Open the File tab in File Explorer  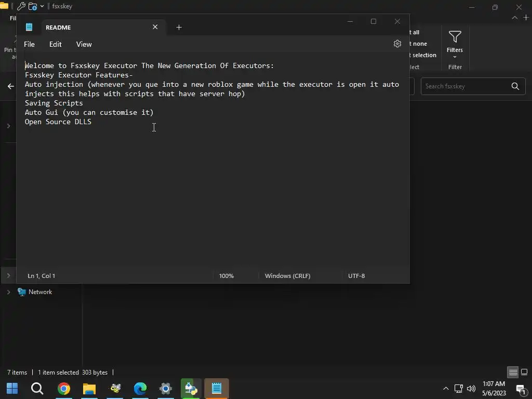[x=13, y=18]
